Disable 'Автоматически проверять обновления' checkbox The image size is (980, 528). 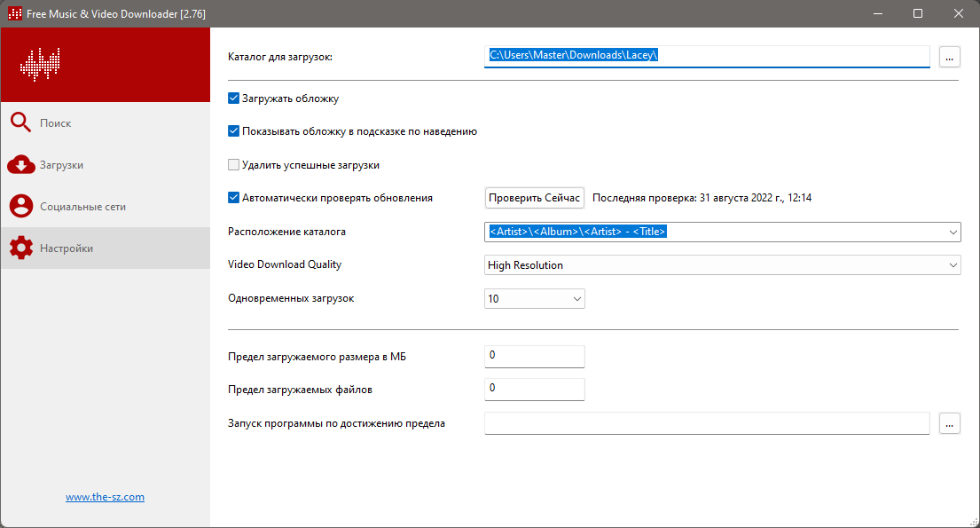point(234,198)
